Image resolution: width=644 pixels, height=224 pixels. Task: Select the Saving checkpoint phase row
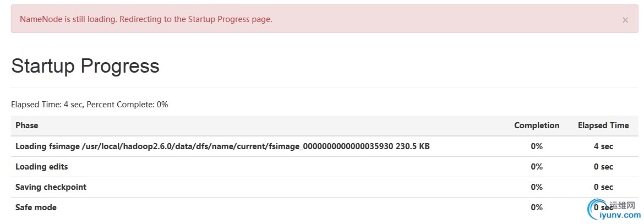tap(325, 187)
